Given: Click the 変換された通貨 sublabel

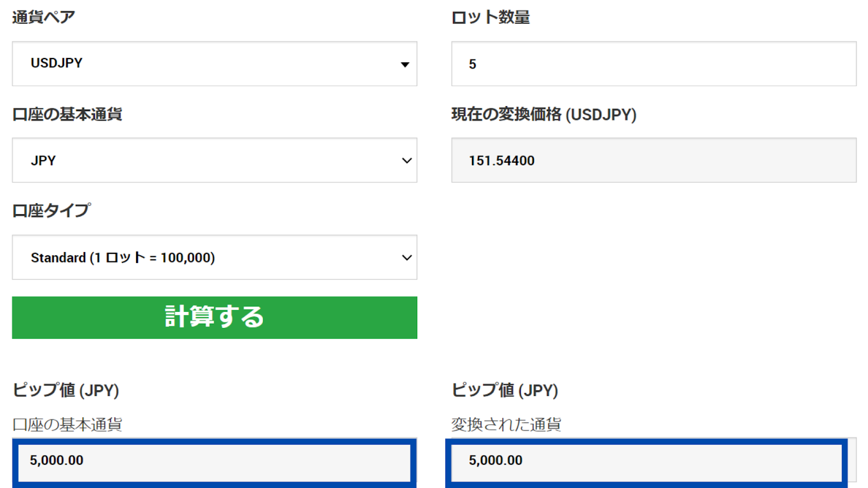Looking at the screenshot, I should [506, 424].
